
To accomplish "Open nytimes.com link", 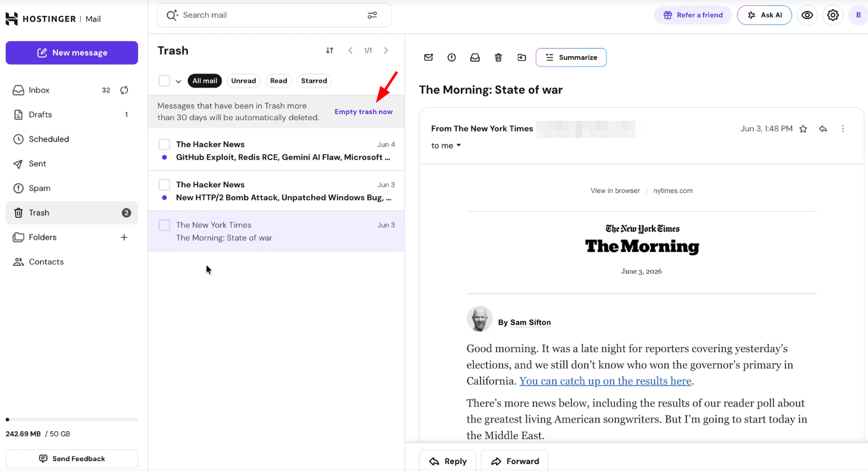I will [673, 191].
